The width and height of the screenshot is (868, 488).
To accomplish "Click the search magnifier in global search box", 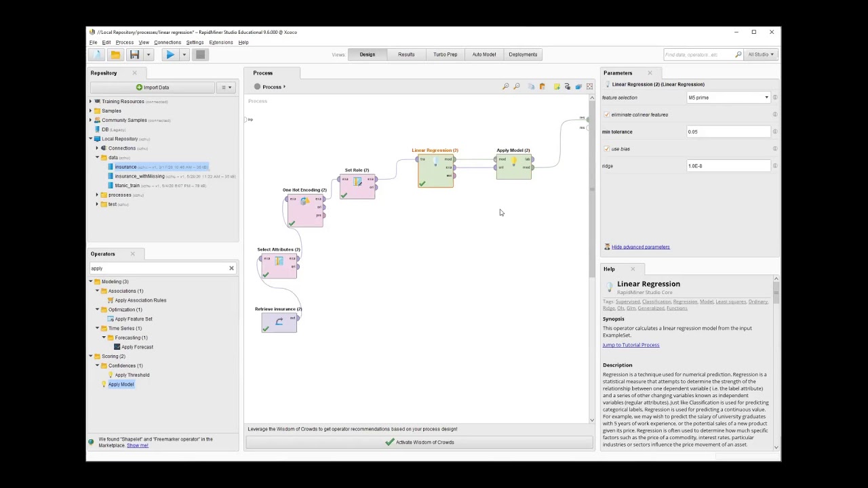I will 738,54.
